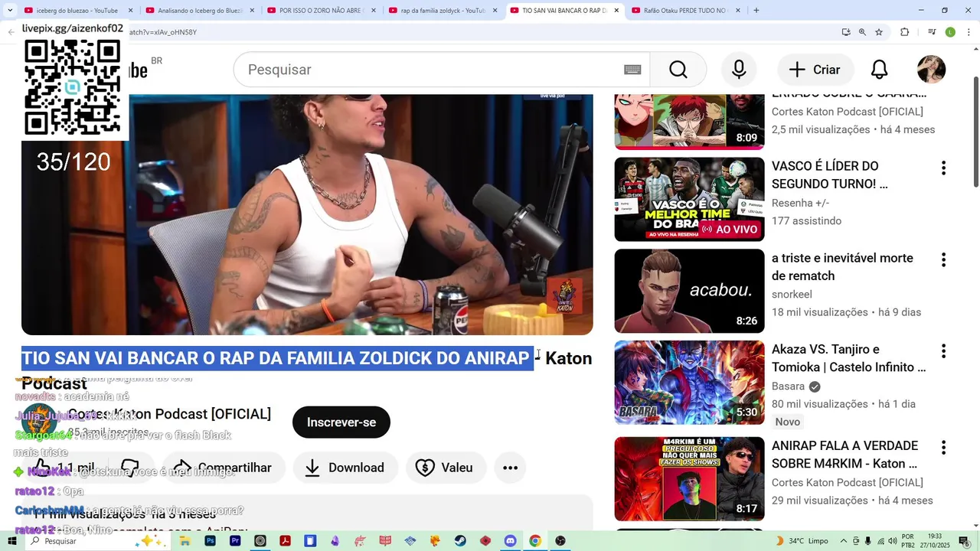Close the 'iceberg do bluezao' tab

pos(130,11)
